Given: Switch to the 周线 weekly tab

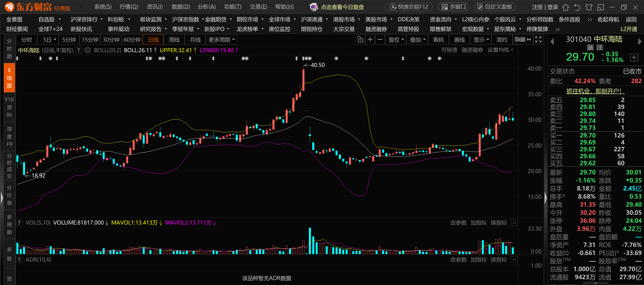Looking at the screenshot, I should click(174, 40).
